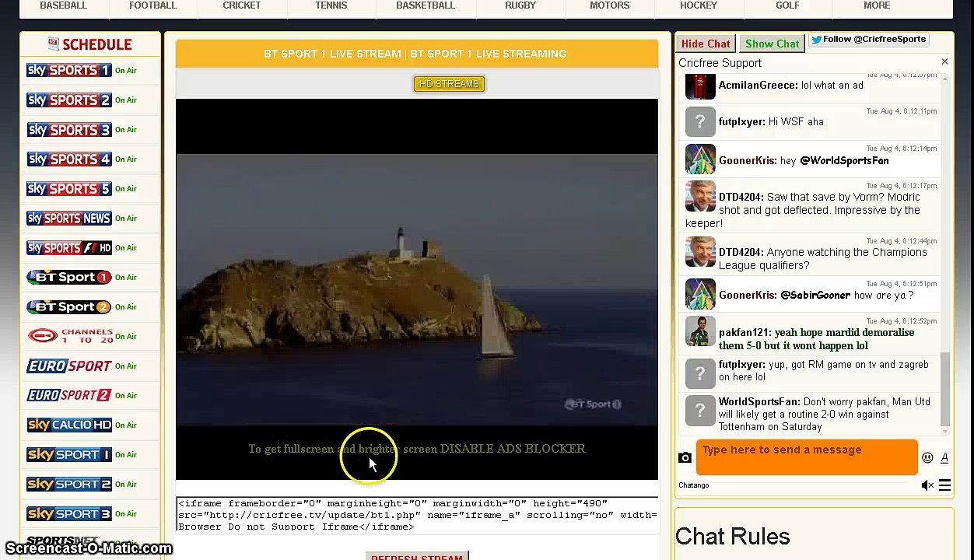Click futplxyer's avatar beside 'Hi WSF aha'
The height and width of the screenshot is (560, 974).
tap(700, 122)
